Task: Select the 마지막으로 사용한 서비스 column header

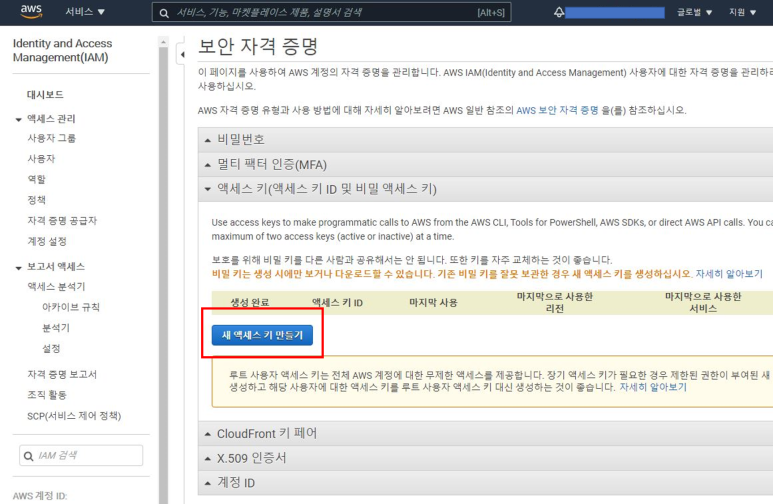Action: point(703,302)
